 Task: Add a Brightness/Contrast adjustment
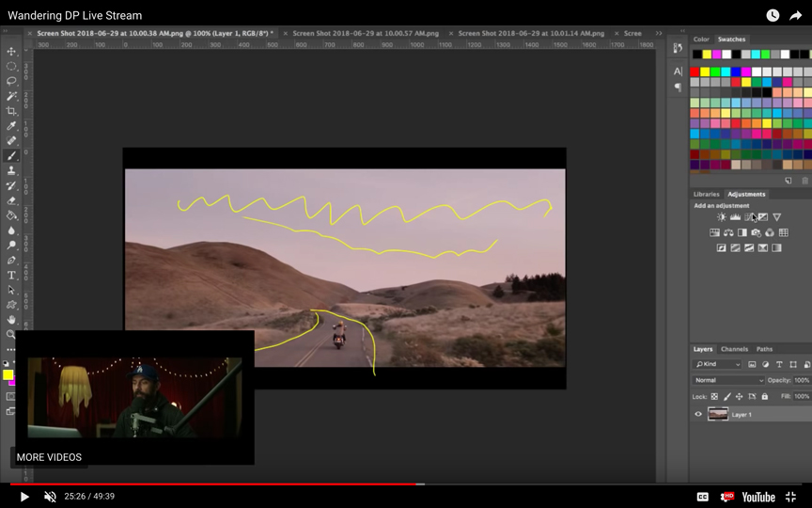coord(722,217)
